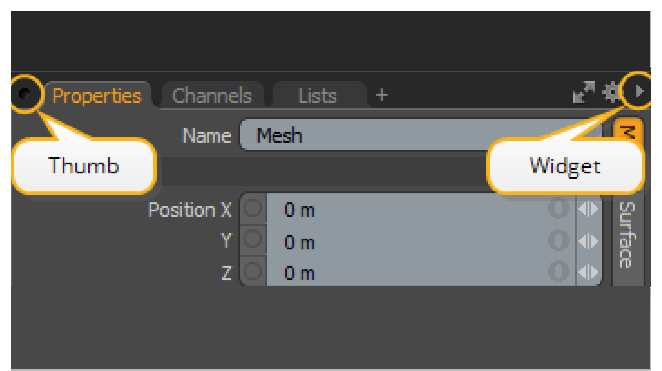Switch to the Lists tab

tap(317, 95)
